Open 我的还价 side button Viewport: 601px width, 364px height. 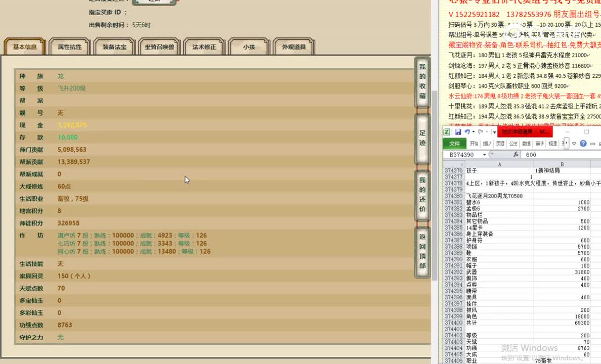[422, 195]
